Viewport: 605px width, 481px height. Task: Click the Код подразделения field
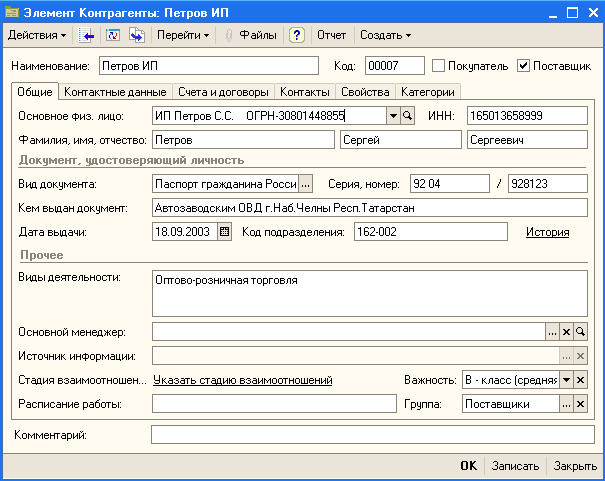point(431,232)
